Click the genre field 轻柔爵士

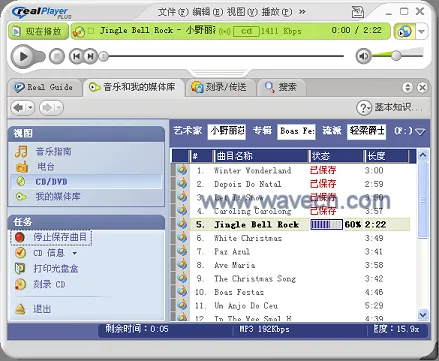point(367,131)
